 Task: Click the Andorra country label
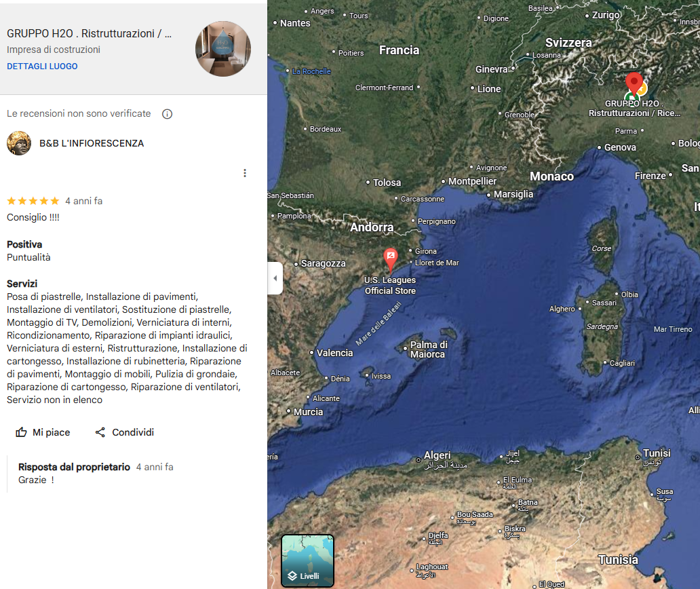point(372,227)
